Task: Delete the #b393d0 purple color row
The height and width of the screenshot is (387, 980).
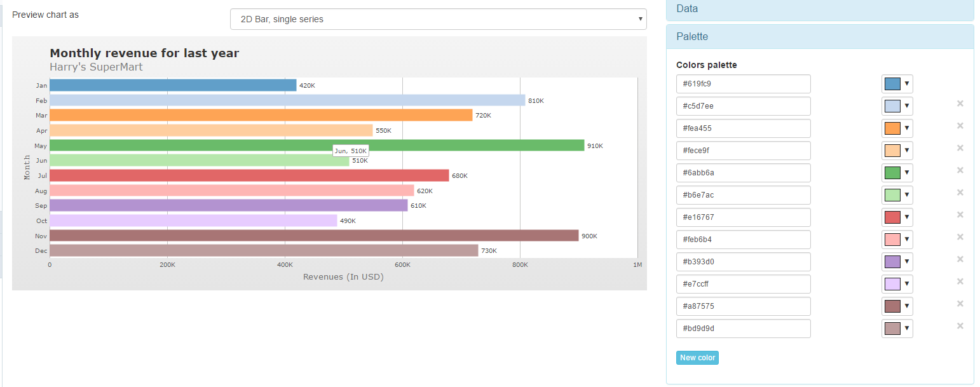Action: coord(960,259)
